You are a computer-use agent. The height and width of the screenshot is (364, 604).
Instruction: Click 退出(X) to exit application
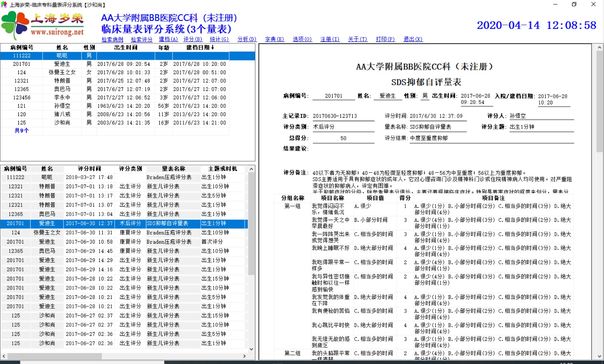pos(413,39)
